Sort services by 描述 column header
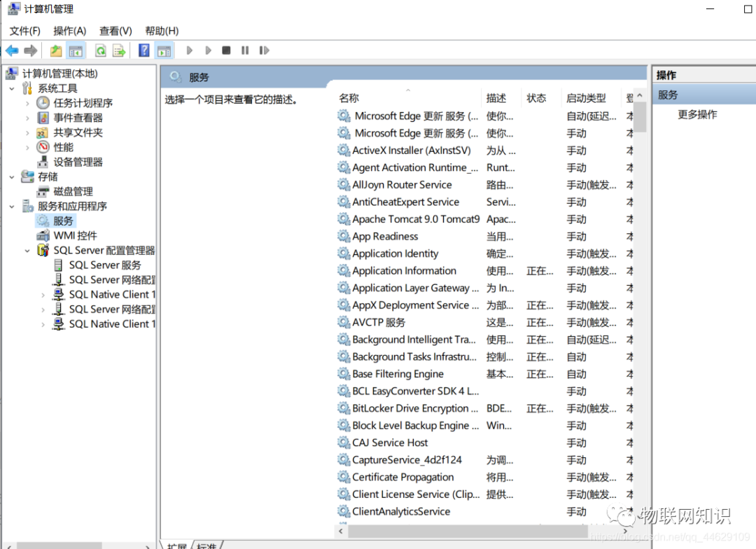 tap(501, 98)
